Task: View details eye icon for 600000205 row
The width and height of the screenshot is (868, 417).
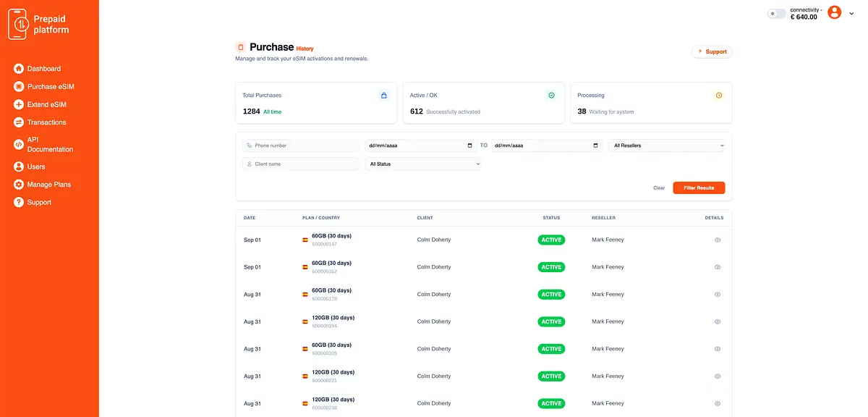Action: coord(718,349)
